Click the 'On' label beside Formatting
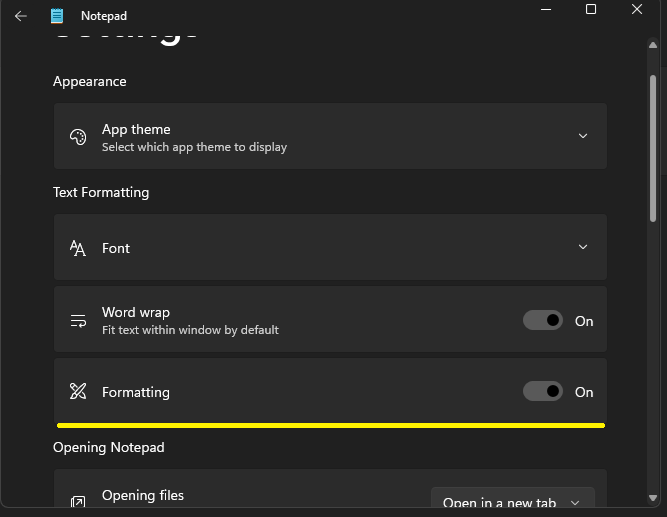The width and height of the screenshot is (667, 517). pyautogui.click(x=584, y=392)
